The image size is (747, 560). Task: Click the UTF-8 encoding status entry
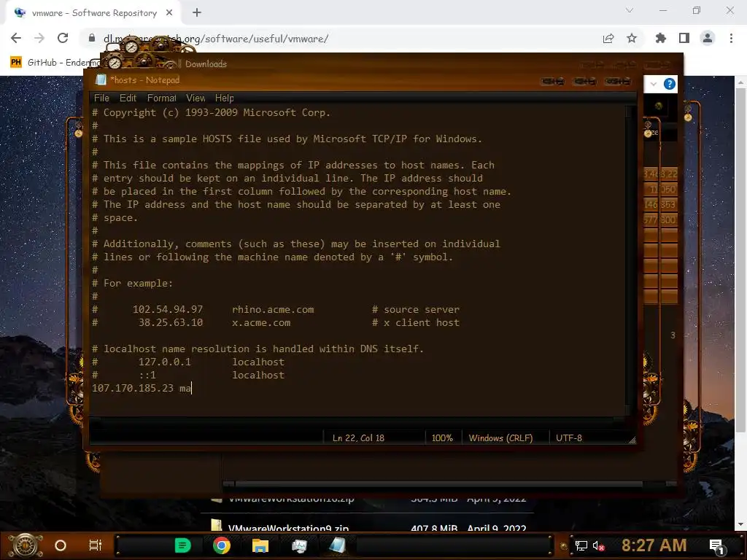click(x=569, y=438)
